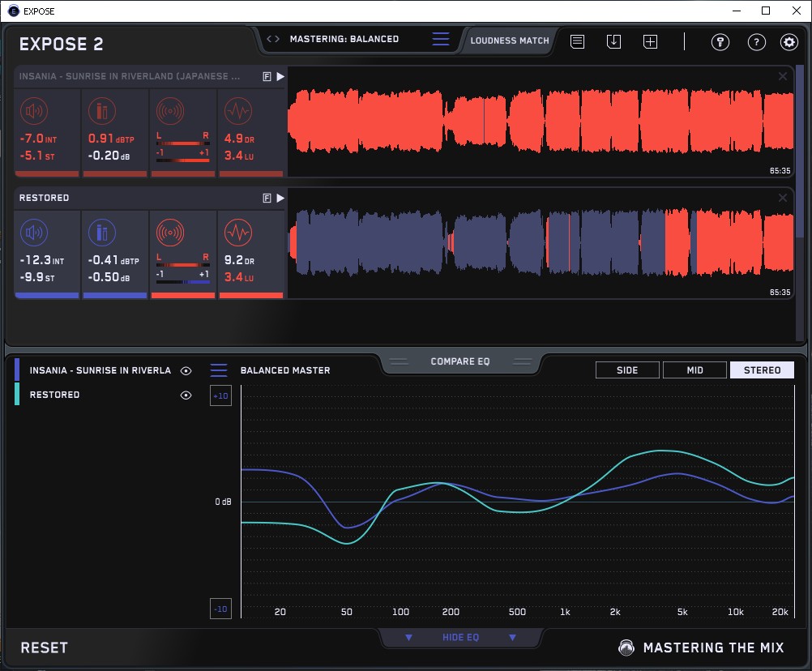The image size is (812, 671).
Task: Click the download/export icon in the top bar
Action: (613, 41)
